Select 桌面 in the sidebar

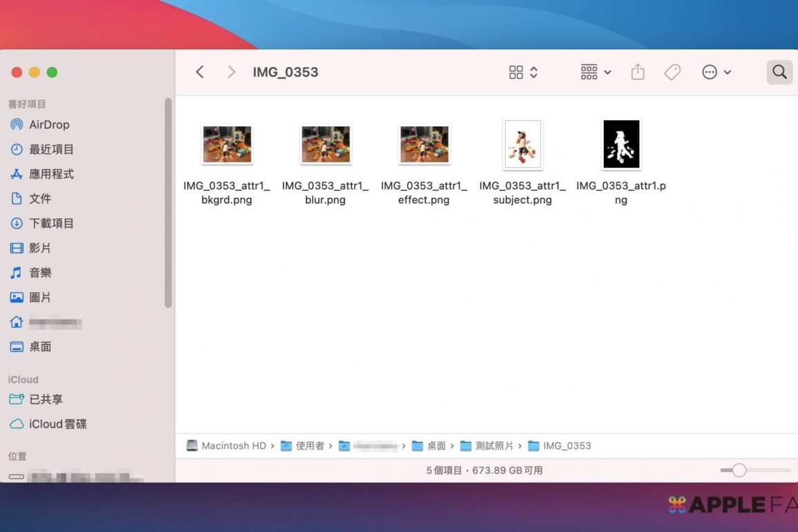(x=40, y=347)
